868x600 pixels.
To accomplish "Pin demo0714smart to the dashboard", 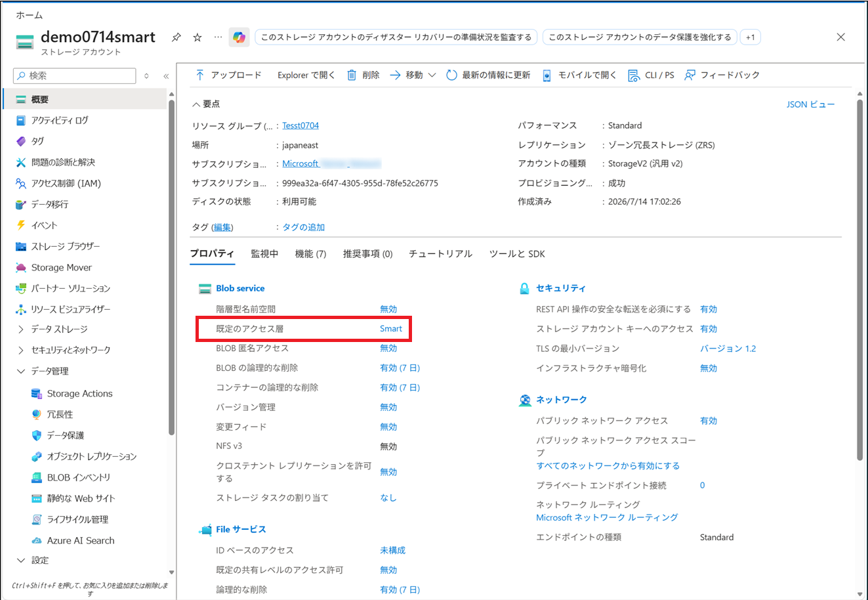I will pyautogui.click(x=176, y=37).
